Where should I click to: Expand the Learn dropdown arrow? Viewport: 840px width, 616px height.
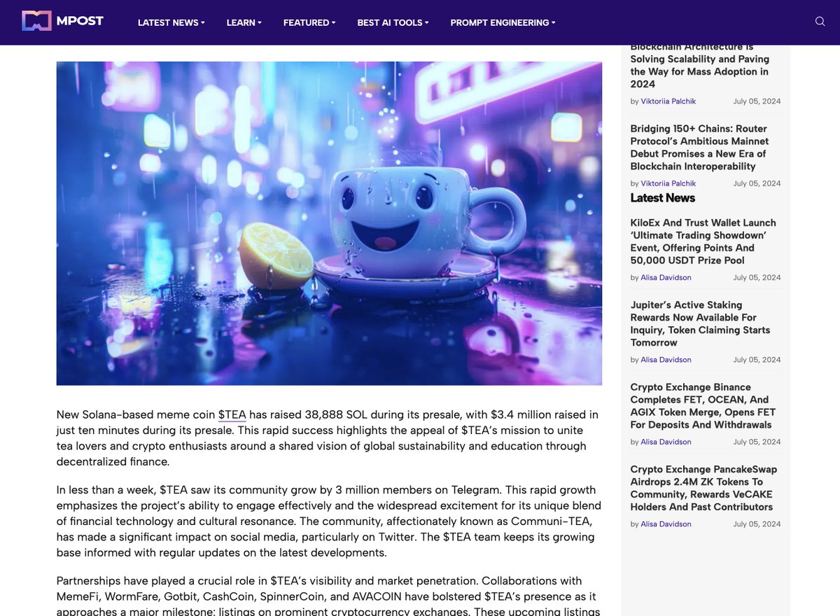[260, 22]
